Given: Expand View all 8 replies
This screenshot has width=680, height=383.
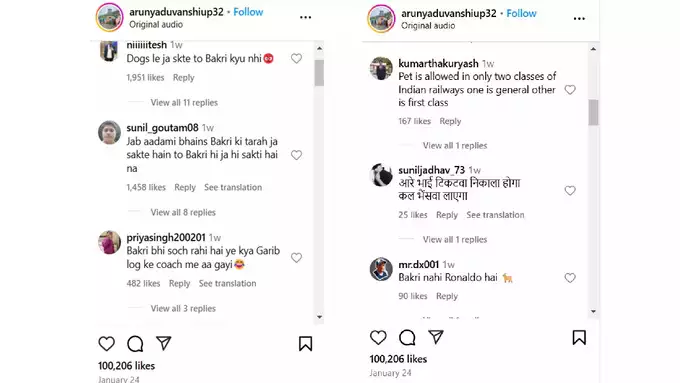Looking at the screenshot, I should pos(183,213).
